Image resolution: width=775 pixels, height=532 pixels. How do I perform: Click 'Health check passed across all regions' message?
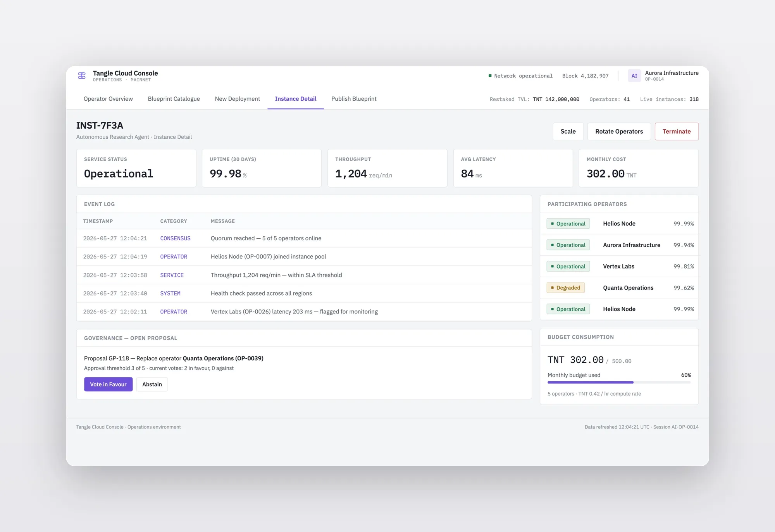point(261,293)
